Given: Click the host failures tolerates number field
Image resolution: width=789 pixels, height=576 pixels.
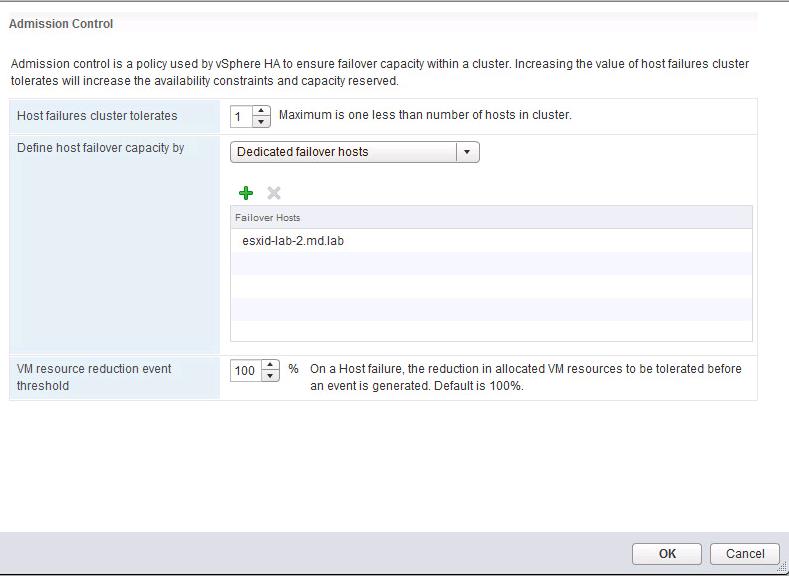Looking at the screenshot, I should (x=241, y=117).
